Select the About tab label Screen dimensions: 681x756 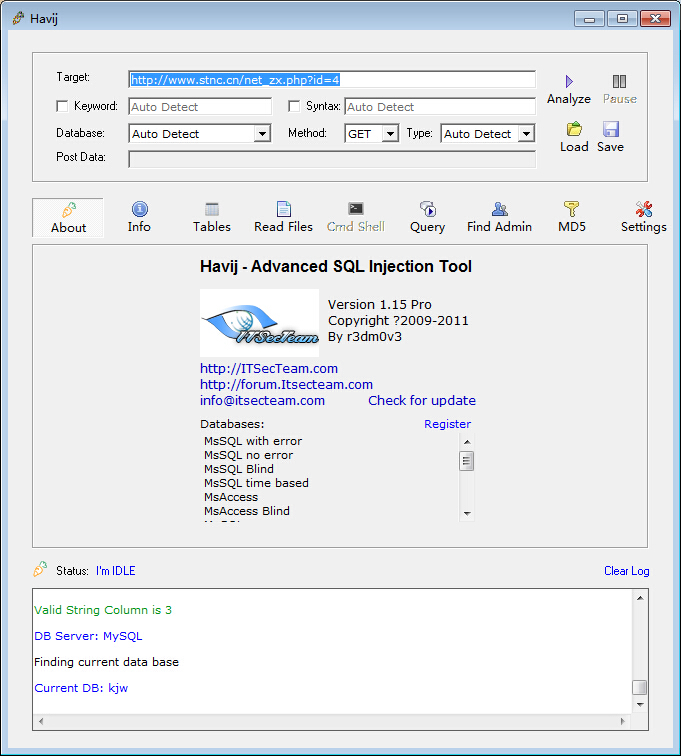pos(68,228)
